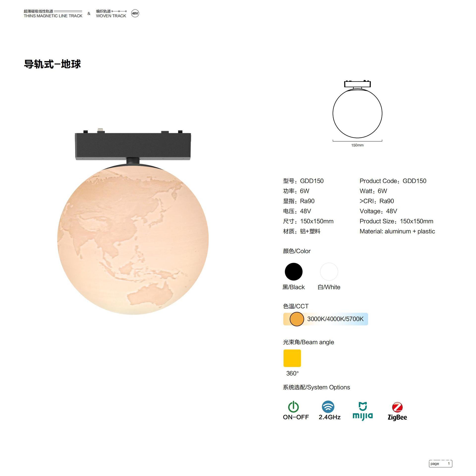Click the 48V circle badge
Screen dimensions: 476x476
pyautogui.click(x=135, y=13)
